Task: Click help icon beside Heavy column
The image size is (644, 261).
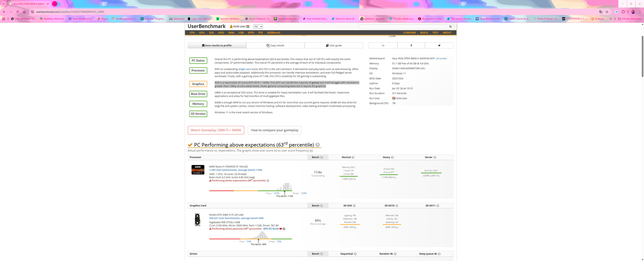Action: point(392,157)
